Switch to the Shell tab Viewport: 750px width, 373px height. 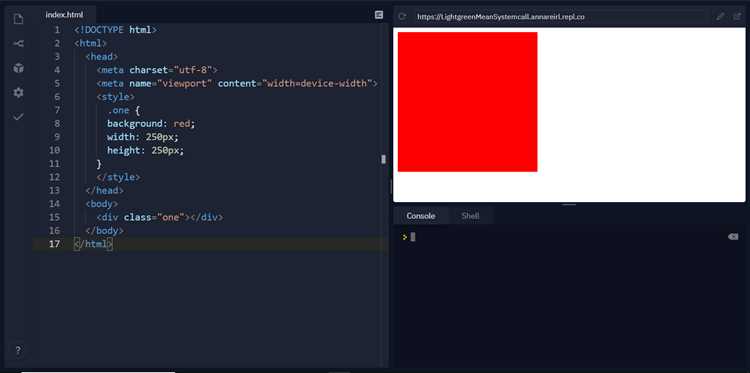click(470, 216)
